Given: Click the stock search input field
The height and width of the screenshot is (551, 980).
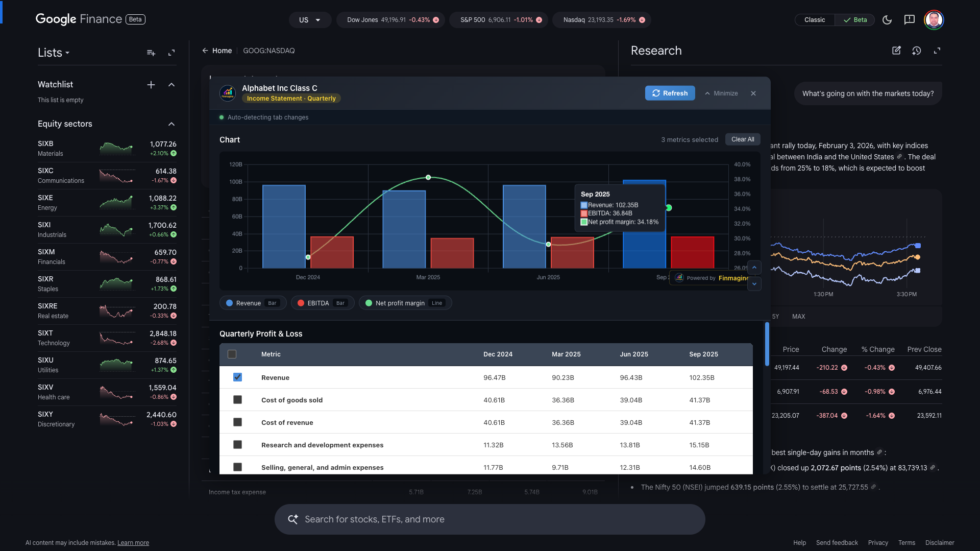Looking at the screenshot, I should [490, 519].
